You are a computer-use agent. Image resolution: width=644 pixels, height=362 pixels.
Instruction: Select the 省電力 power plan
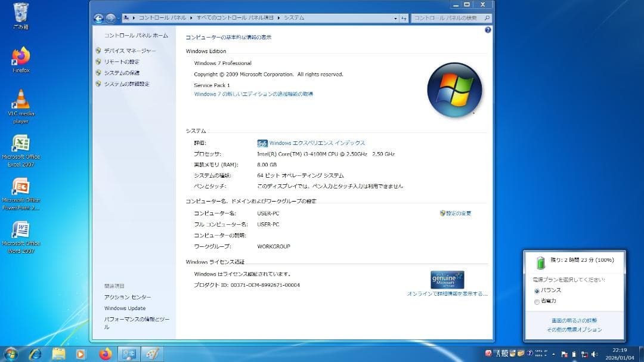(537, 301)
